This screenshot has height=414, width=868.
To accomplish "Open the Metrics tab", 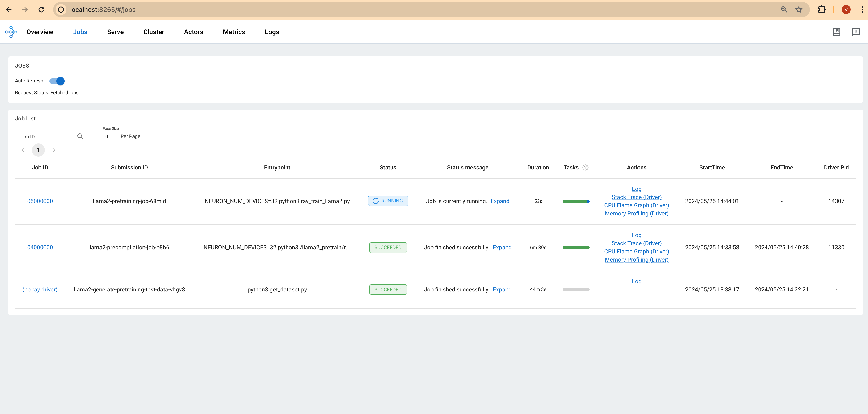I will [x=234, y=32].
